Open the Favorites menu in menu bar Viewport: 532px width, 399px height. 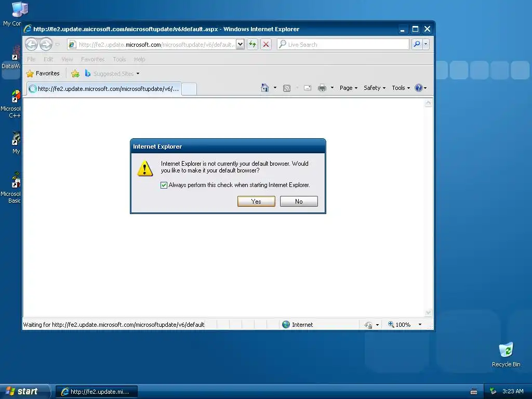[x=92, y=59]
